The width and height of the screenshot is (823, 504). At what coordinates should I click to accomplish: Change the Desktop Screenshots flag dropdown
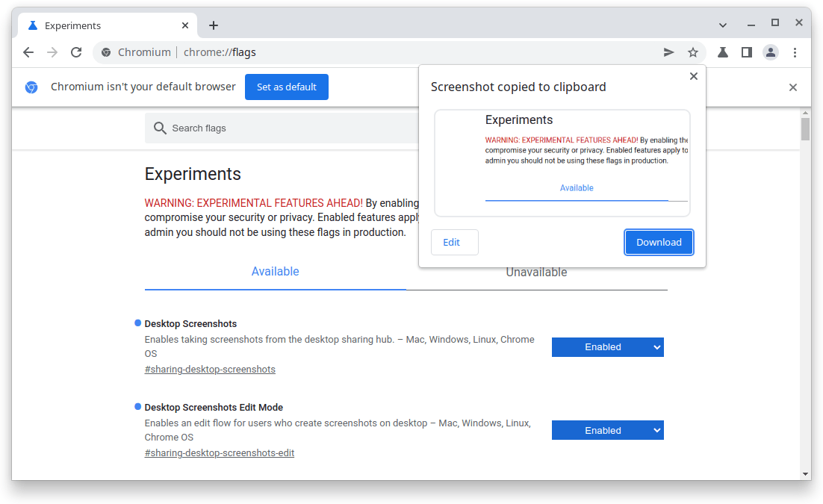(607, 346)
